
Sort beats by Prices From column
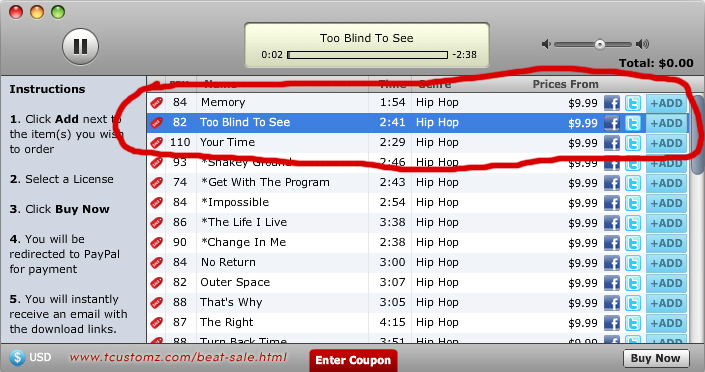coord(565,84)
